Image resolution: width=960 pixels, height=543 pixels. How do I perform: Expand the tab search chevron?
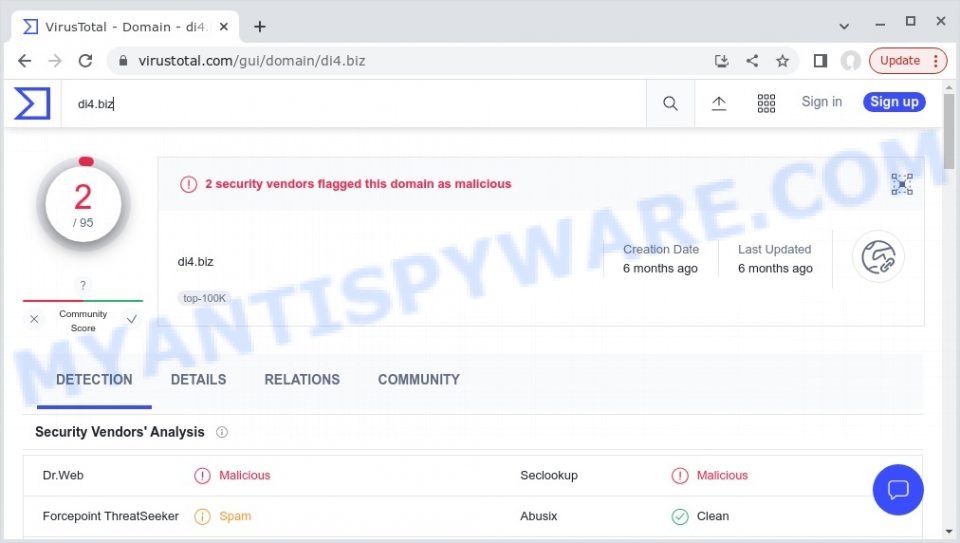click(x=844, y=26)
